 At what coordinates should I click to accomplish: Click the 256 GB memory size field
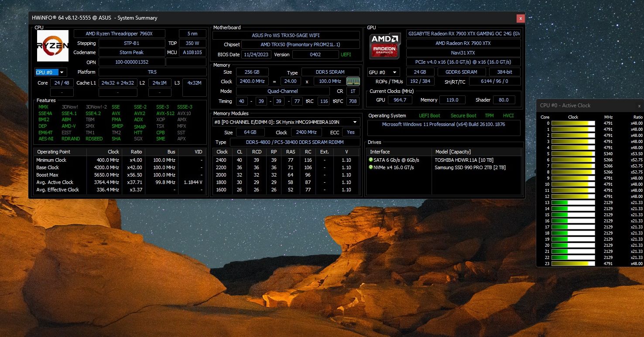tap(252, 72)
